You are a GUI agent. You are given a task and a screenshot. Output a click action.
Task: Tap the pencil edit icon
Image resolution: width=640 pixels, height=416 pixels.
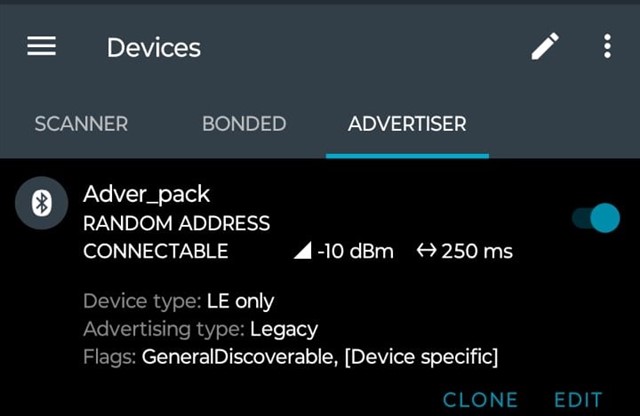pos(545,46)
